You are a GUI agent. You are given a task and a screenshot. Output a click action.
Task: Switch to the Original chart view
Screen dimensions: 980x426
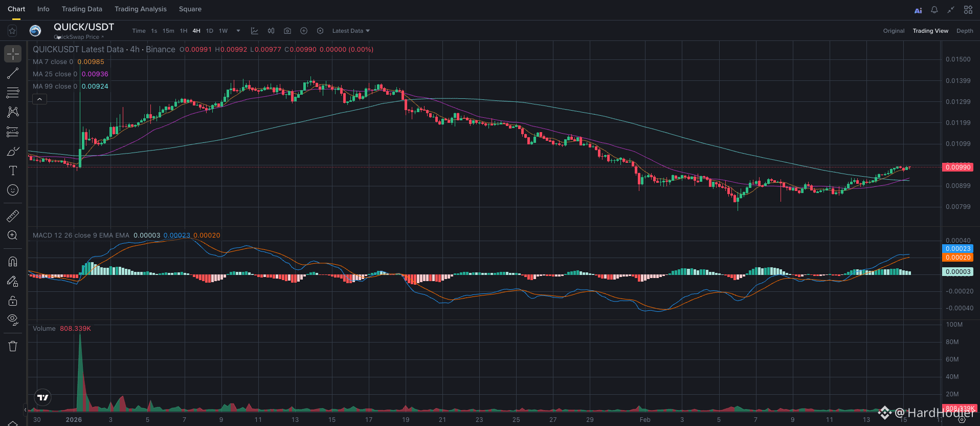click(894, 31)
